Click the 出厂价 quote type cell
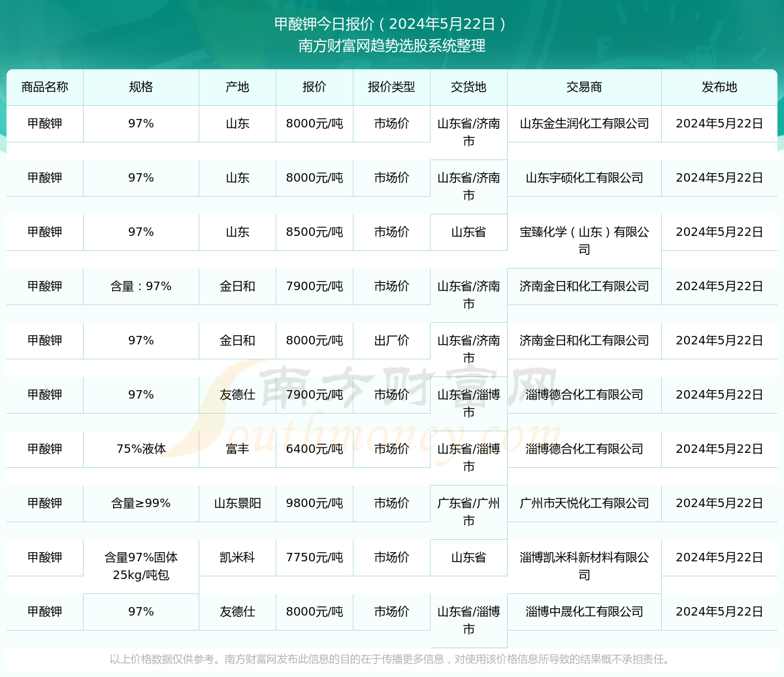784x677 pixels. coord(391,340)
